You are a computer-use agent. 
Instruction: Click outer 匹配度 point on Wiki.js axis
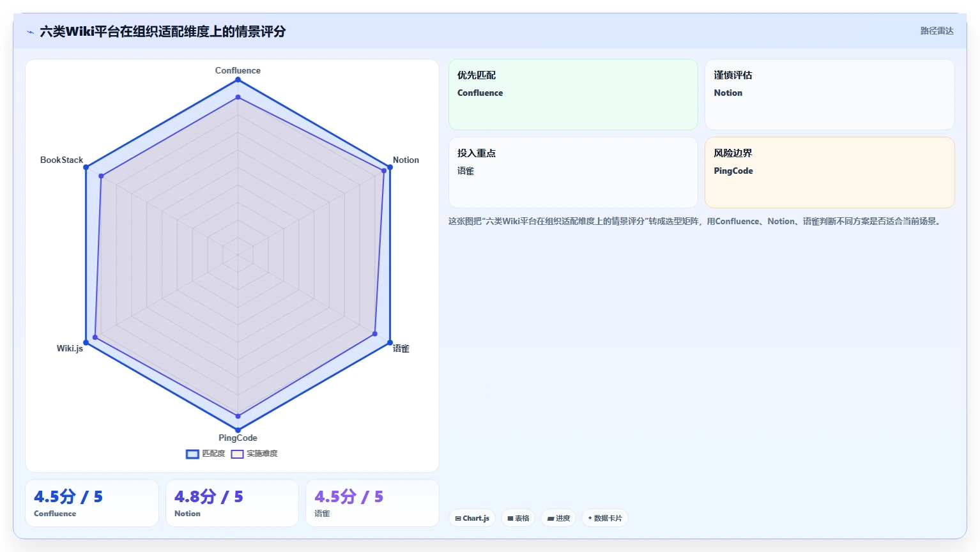[x=86, y=343]
